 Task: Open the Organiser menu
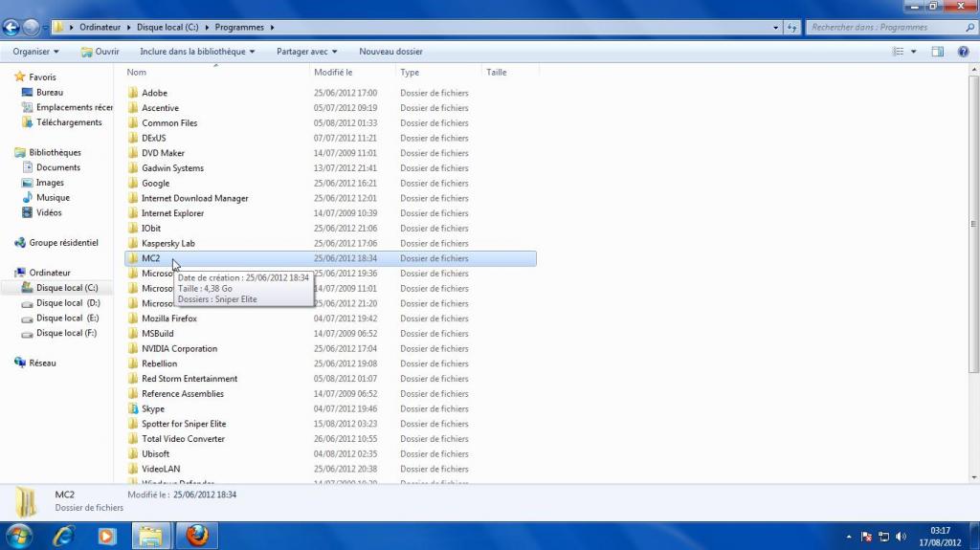tap(35, 52)
